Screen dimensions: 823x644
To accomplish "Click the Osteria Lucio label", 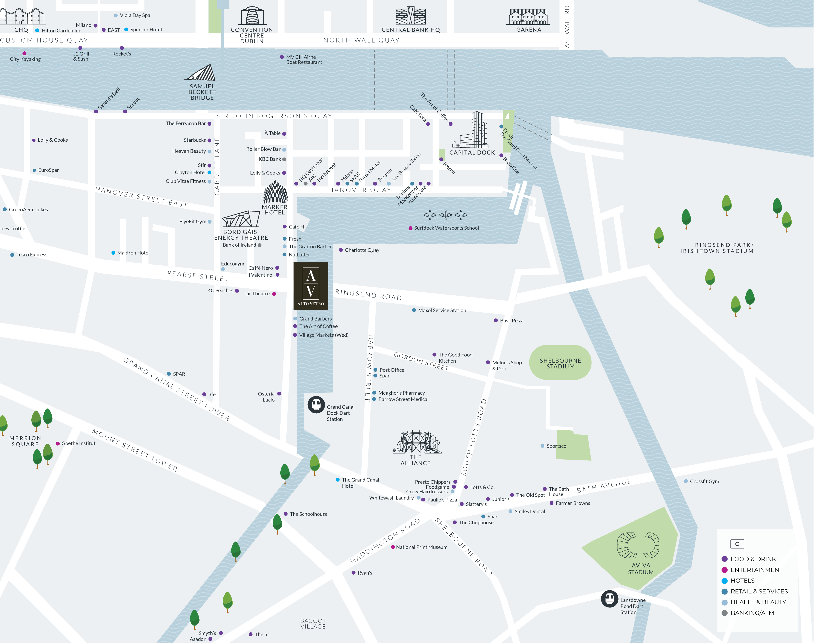I will point(269,401).
